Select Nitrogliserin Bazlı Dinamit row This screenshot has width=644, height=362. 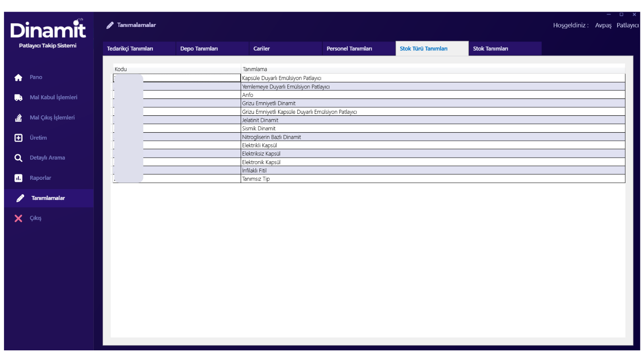point(369,137)
